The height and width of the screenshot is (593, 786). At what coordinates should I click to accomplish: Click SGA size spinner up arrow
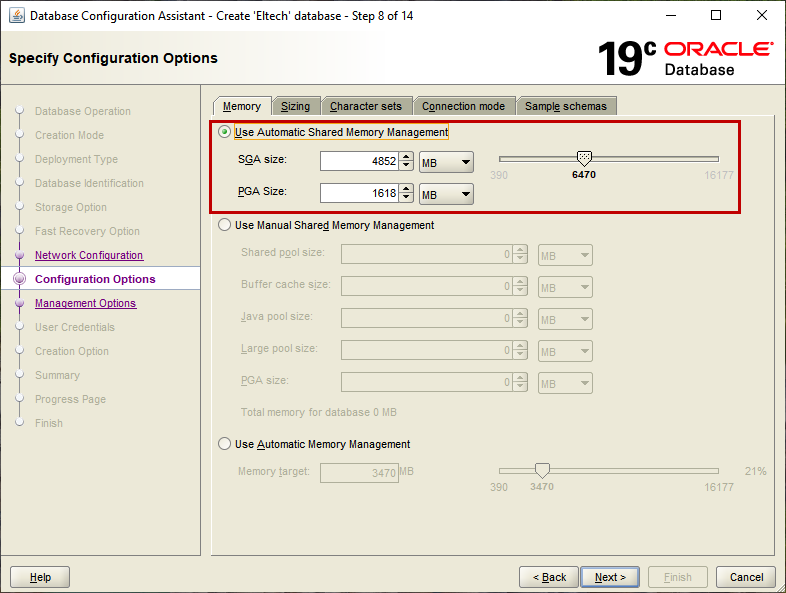point(406,157)
